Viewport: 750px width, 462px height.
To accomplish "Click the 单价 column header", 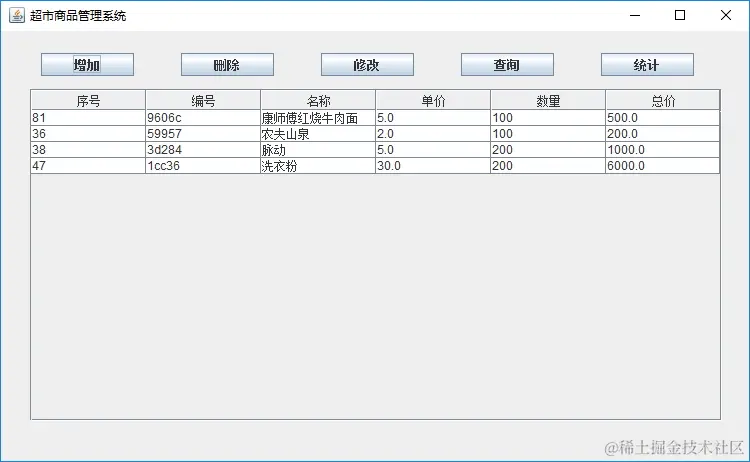I will [433, 100].
